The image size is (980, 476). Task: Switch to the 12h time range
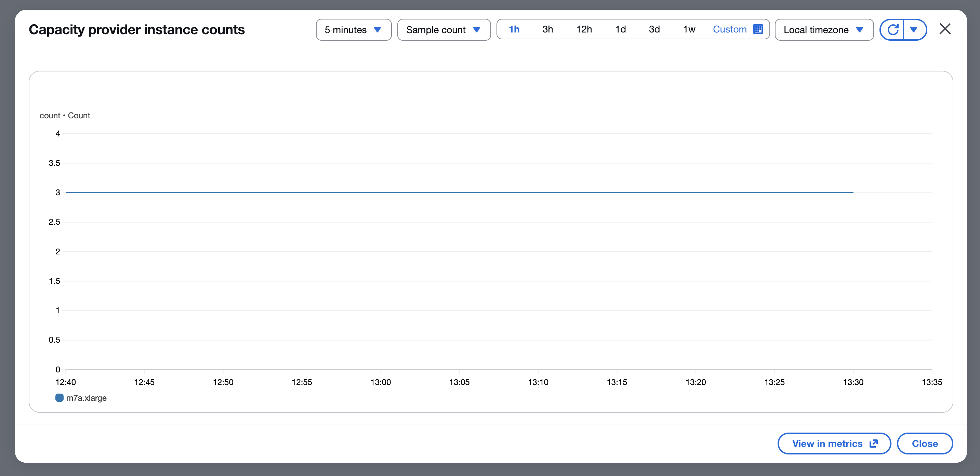584,29
